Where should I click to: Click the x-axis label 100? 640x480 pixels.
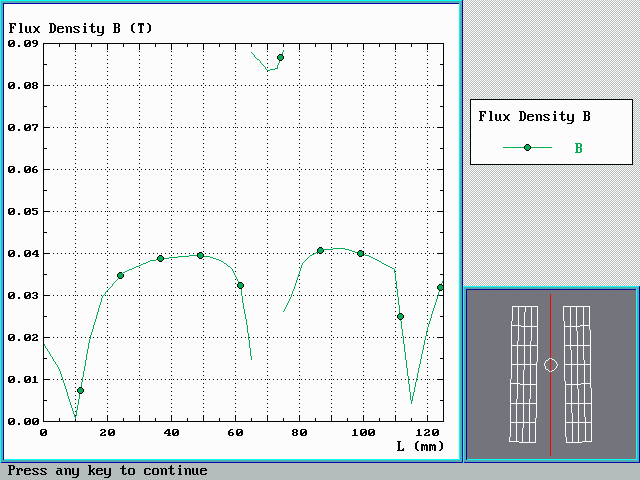tap(363, 432)
